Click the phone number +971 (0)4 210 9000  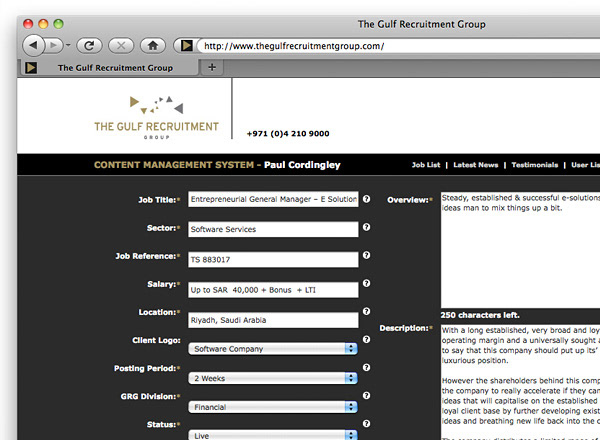tap(288, 134)
